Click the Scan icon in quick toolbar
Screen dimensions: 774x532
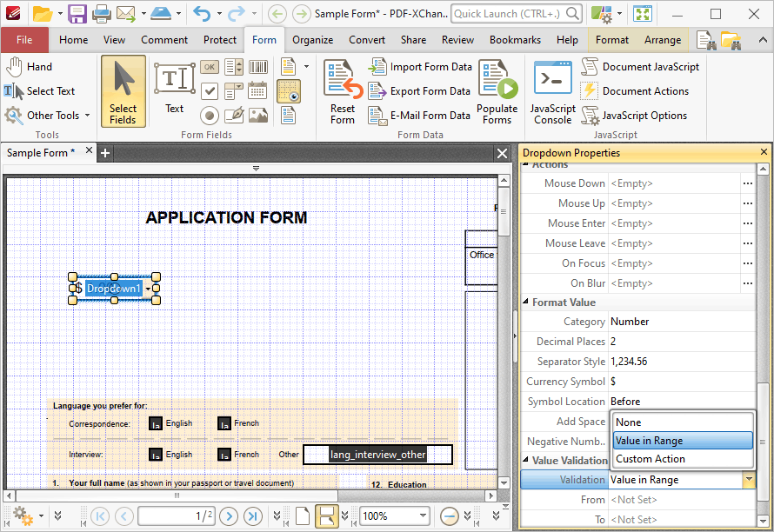[x=161, y=14]
